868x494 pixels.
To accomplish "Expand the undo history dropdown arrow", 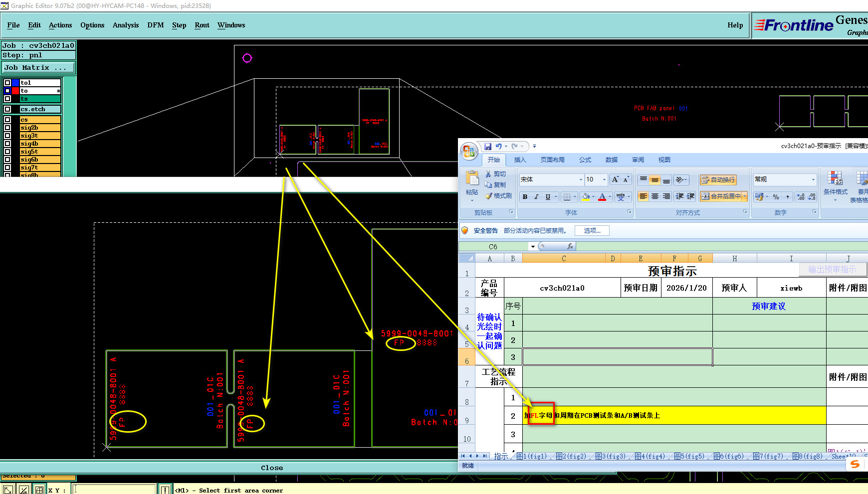I will 505,147.
